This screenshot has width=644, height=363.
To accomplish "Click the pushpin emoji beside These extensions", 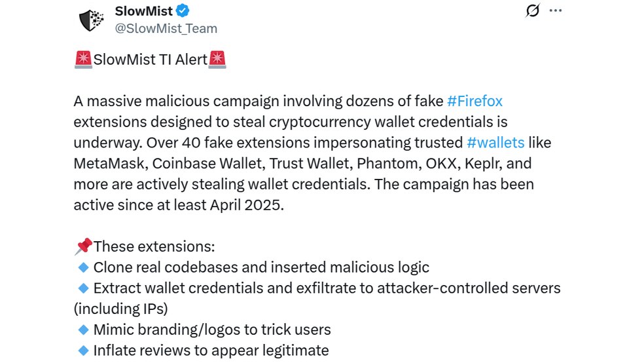I will pyautogui.click(x=83, y=246).
